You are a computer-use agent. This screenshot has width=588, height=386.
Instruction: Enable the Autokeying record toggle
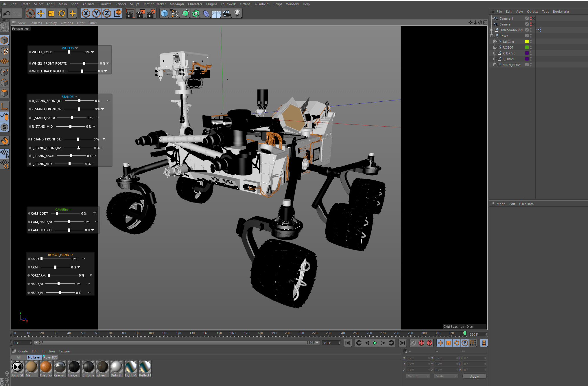[421, 343]
